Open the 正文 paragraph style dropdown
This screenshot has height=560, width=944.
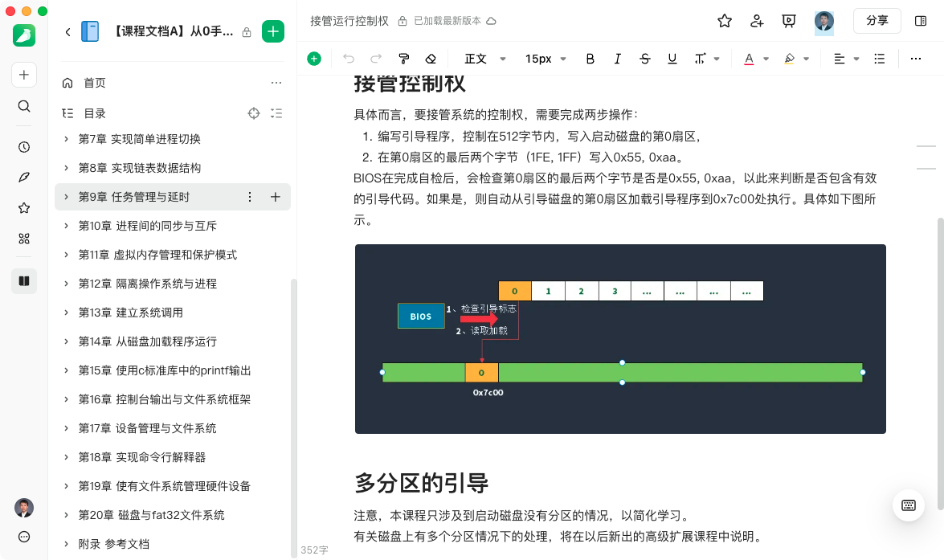485,59
